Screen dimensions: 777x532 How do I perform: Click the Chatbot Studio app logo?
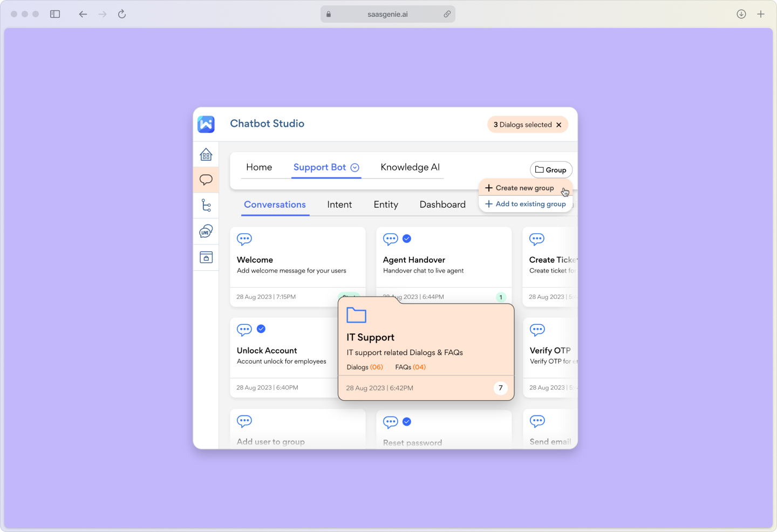[206, 124]
